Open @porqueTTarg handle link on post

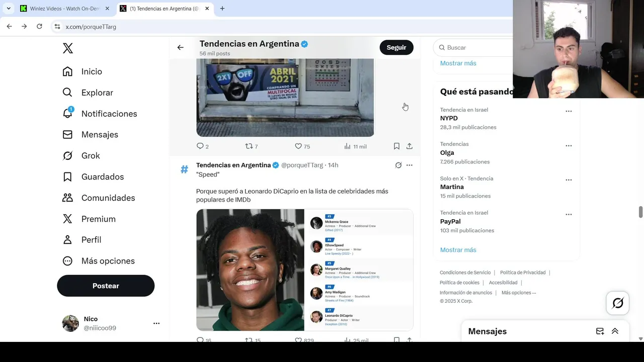[x=302, y=165]
